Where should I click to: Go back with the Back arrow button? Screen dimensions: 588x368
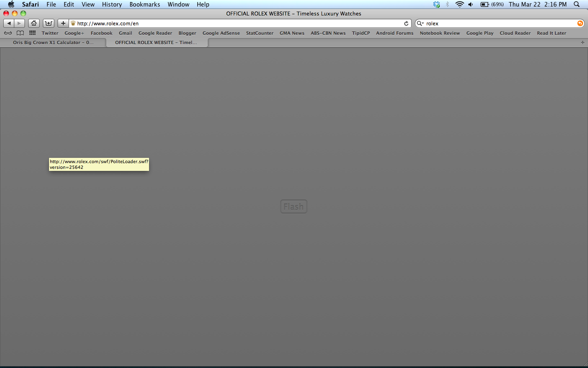(x=9, y=23)
